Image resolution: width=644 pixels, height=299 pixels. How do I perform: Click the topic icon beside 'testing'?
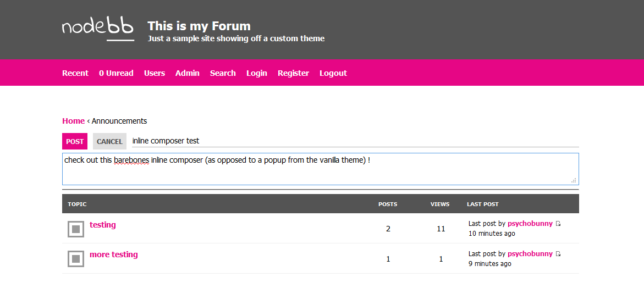(76, 229)
